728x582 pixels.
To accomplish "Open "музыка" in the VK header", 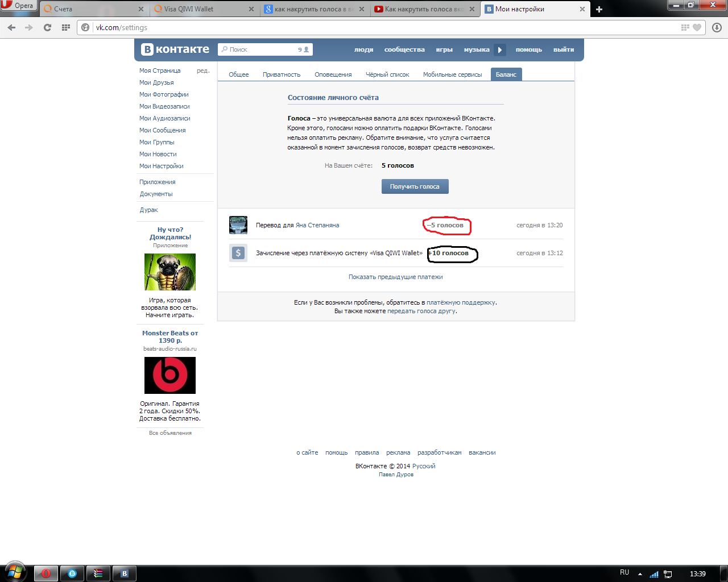I will pyautogui.click(x=477, y=49).
